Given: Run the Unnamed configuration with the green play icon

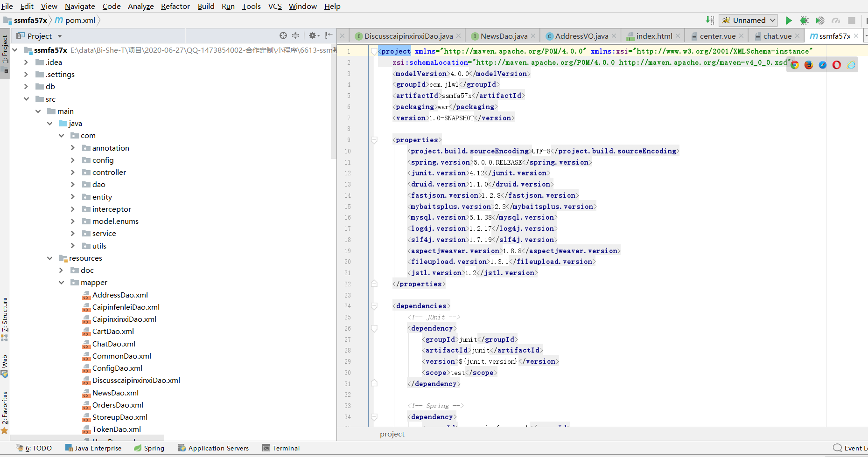Looking at the screenshot, I should [x=788, y=21].
